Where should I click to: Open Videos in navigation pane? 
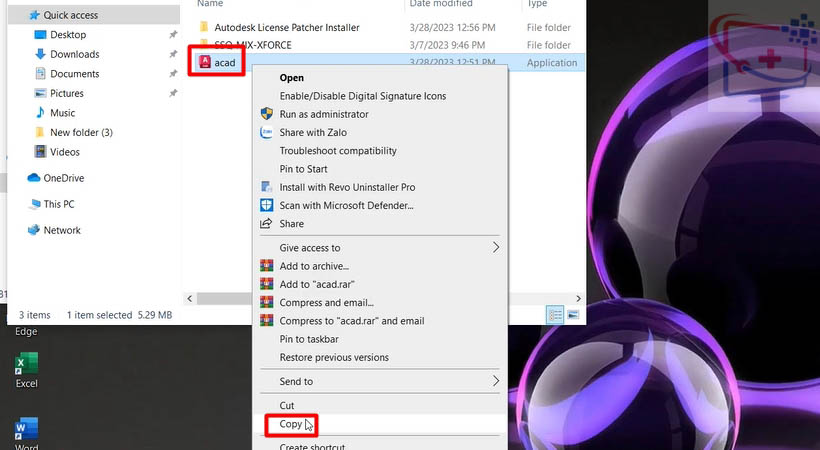click(65, 152)
